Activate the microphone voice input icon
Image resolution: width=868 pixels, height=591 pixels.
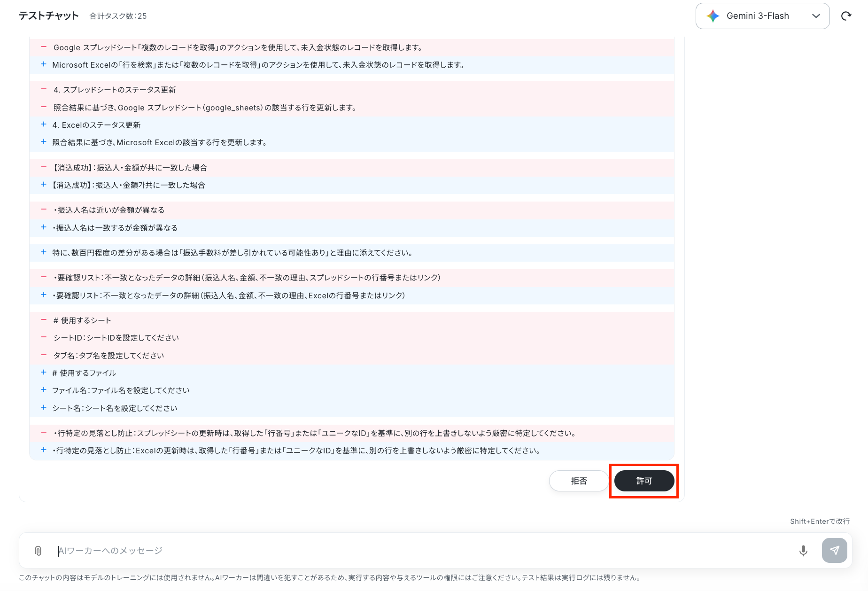coord(804,551)
